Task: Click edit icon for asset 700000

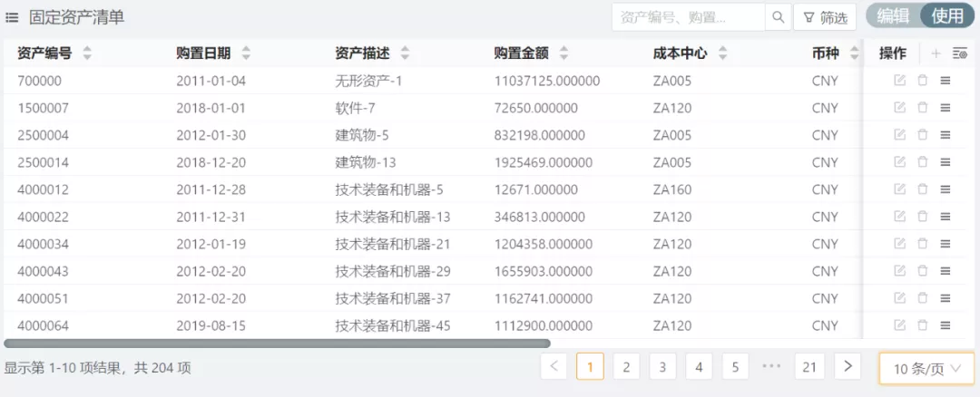Action: tap(899, 81)
